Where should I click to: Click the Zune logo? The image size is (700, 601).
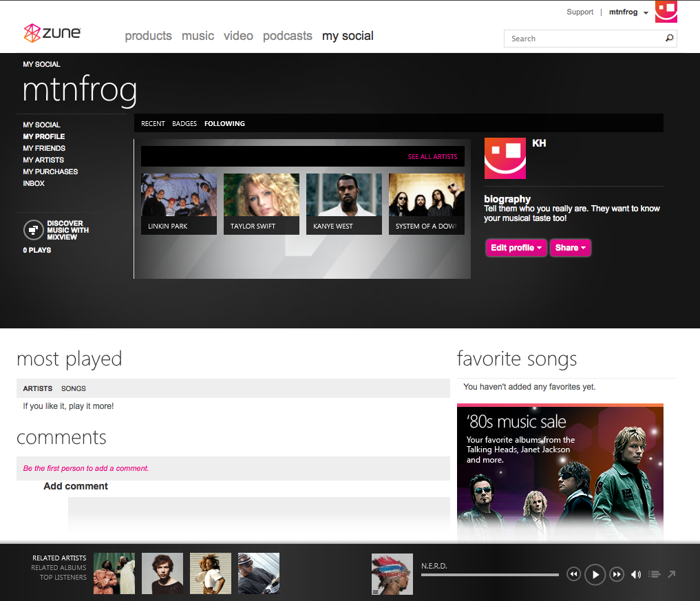[52, 33]
